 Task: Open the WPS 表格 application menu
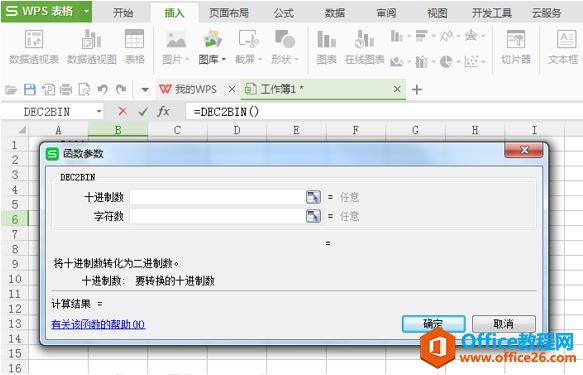[x=46, y=12]
